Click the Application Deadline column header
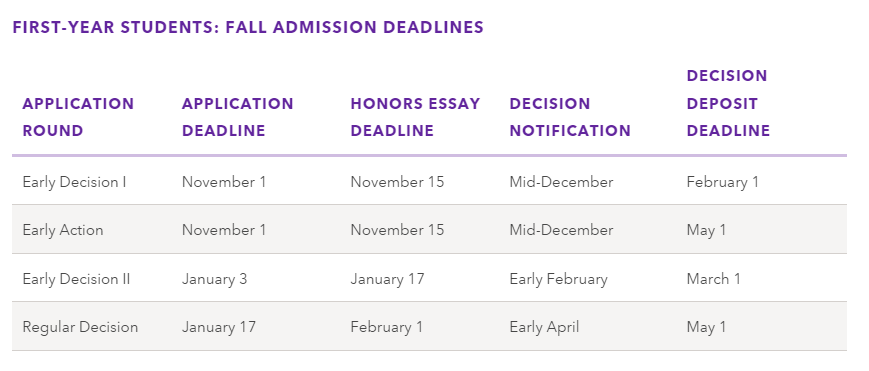Screen dimensions: 869x371 tap(237, 117)
